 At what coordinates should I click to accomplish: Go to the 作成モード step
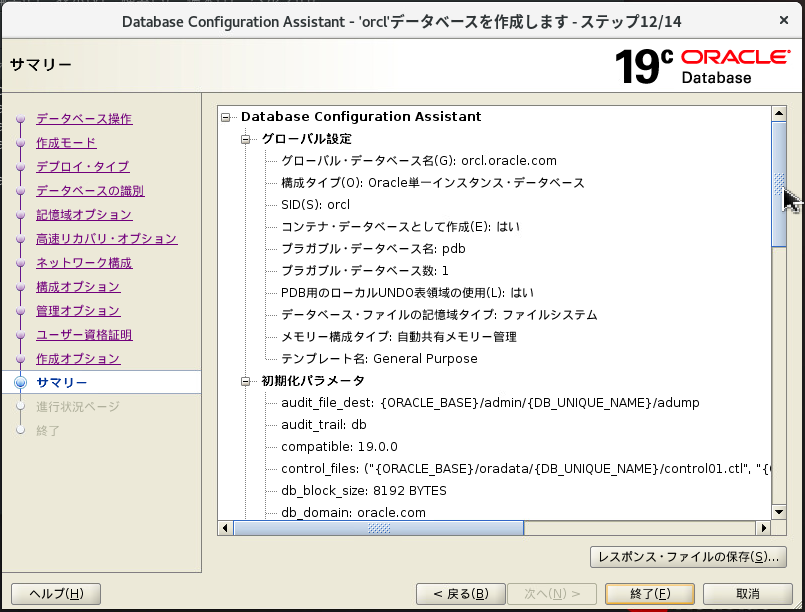[x=66, y=143]
